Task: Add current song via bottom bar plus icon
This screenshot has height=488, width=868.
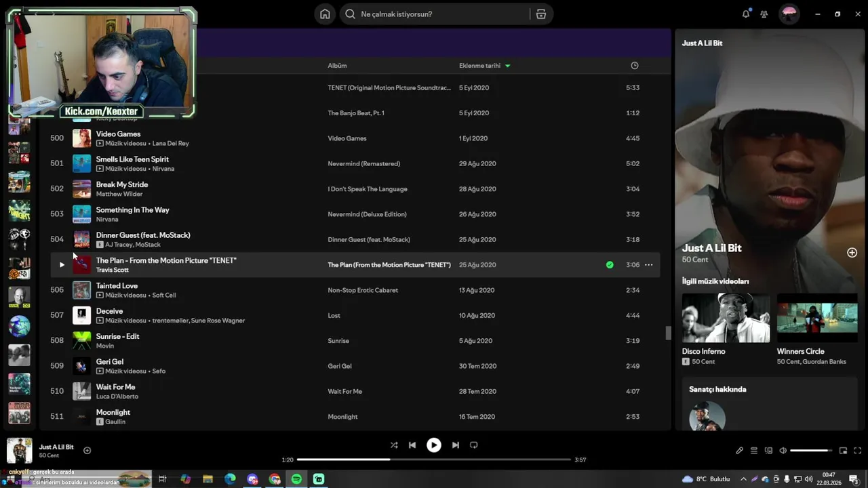Action: [87, 451]
